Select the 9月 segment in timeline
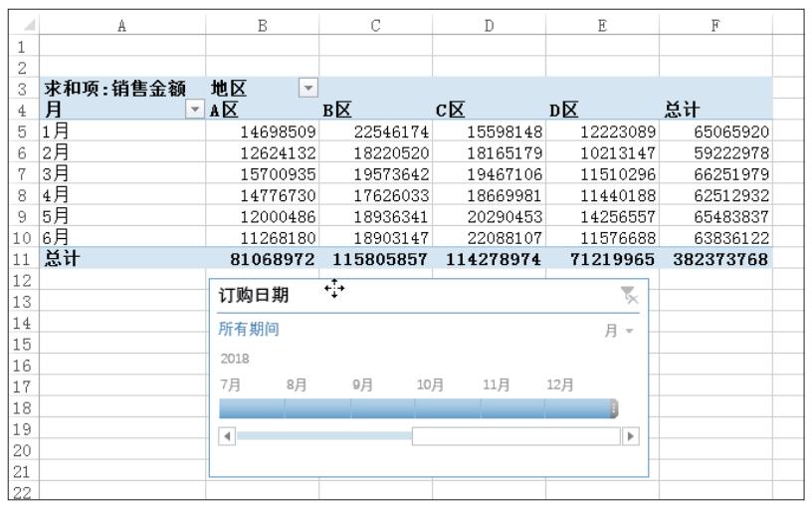 click(x=383, y=408)
